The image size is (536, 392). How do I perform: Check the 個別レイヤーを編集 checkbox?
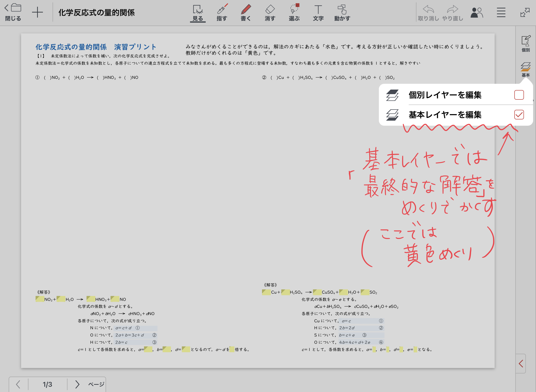pos(519,95)
